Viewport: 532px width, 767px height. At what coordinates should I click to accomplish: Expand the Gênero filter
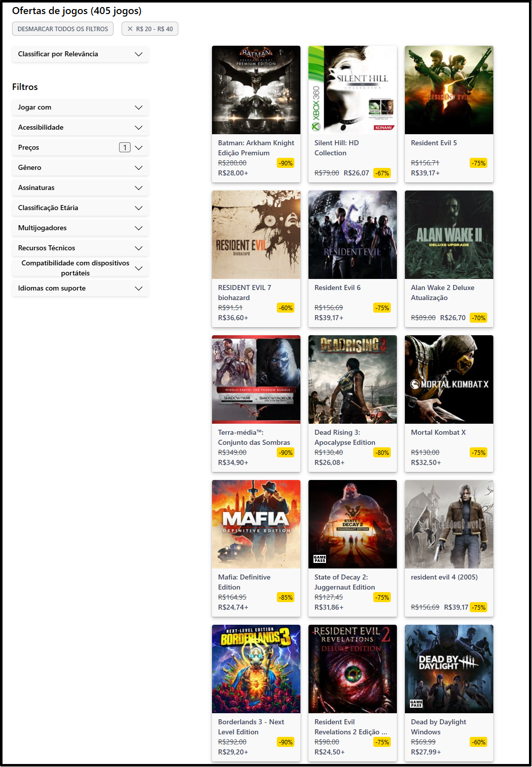80,168
